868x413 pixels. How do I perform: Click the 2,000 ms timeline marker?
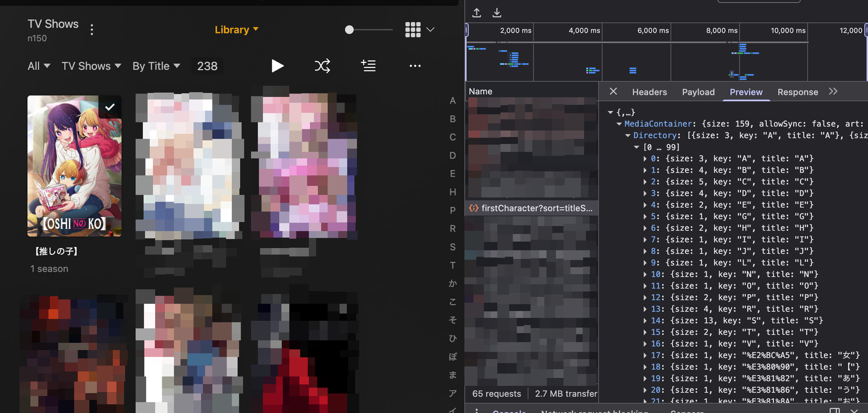515,30
